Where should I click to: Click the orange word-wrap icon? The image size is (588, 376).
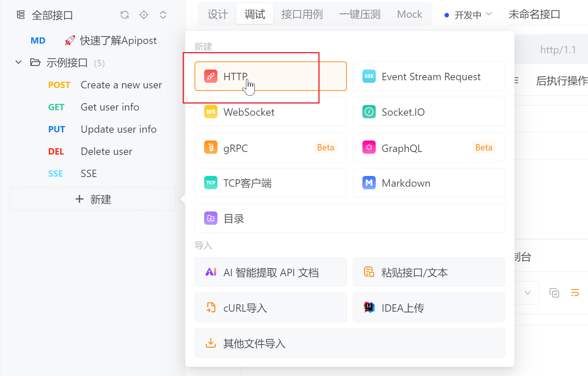(575, 293)
